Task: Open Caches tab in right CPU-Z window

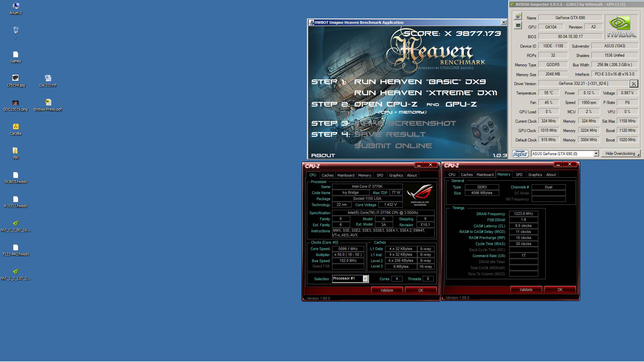Action: click(467, 175)
